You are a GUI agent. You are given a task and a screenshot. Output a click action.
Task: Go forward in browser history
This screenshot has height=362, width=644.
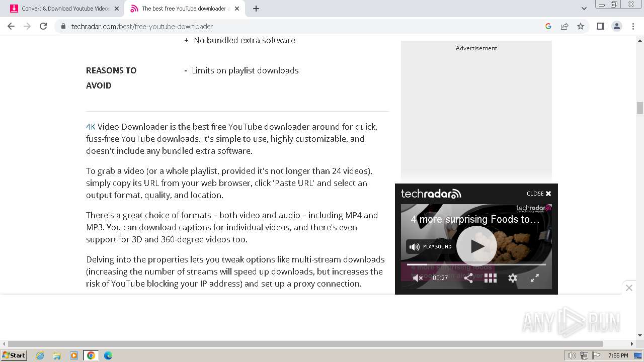[27, 26]
